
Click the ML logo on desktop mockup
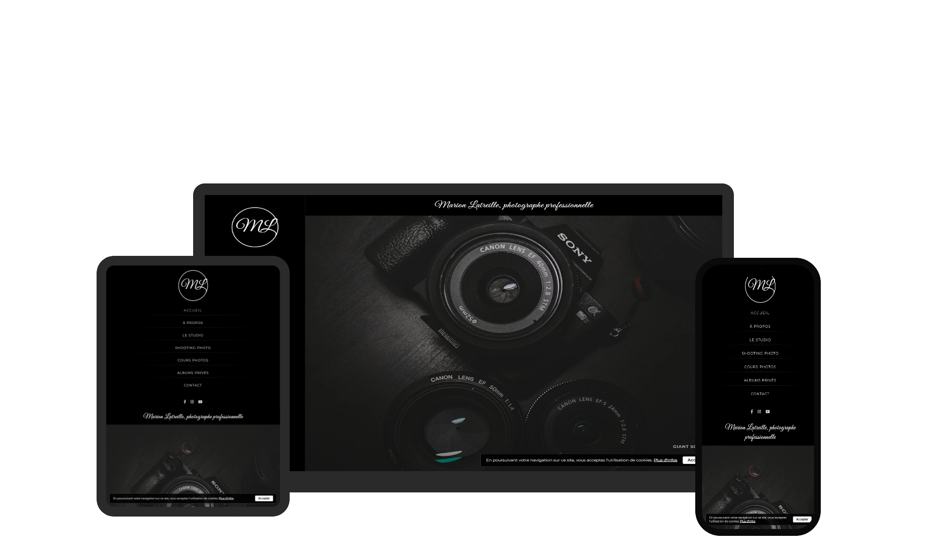(255, 227)
